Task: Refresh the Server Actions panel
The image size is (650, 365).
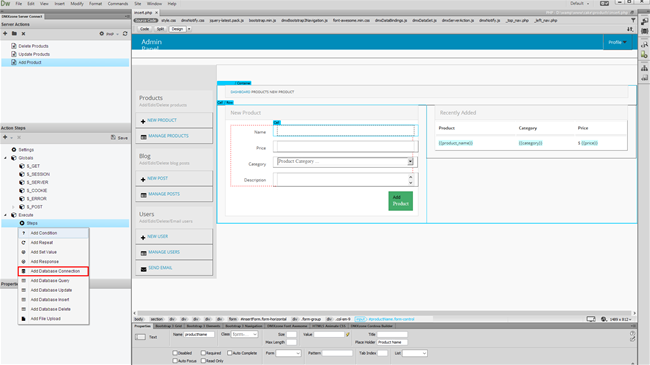Action: click(x=125, y=34)
